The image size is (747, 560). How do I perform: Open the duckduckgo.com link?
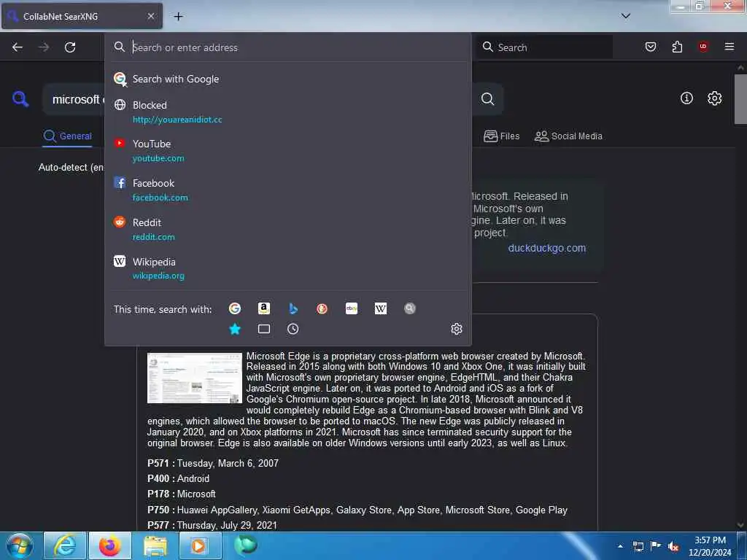pos(547,248)
